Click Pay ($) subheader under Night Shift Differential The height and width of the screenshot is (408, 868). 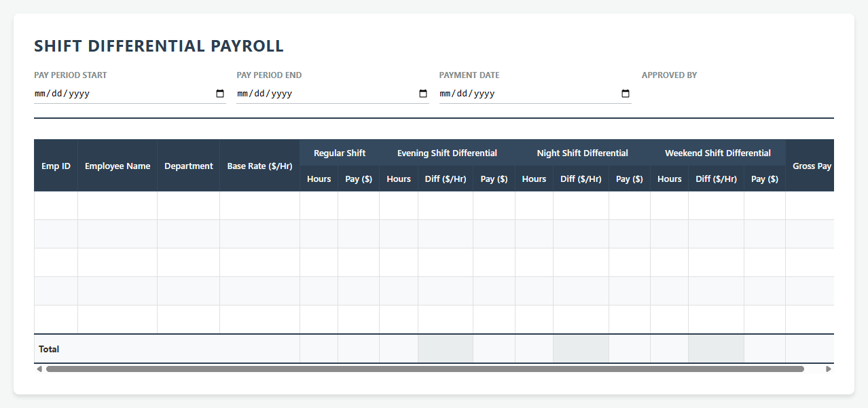pos(630,179)
